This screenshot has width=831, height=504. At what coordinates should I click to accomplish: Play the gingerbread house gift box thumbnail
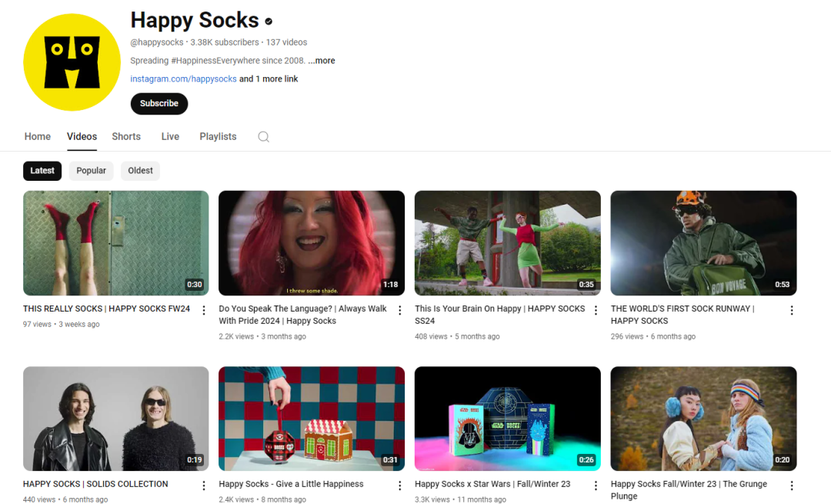pos(312,419)
